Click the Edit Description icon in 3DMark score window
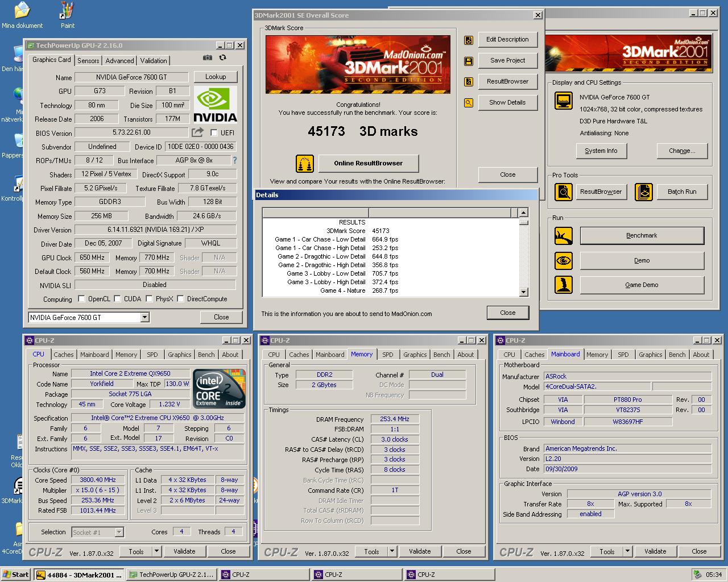Screen dimensions: 728x582 [469, 40]
